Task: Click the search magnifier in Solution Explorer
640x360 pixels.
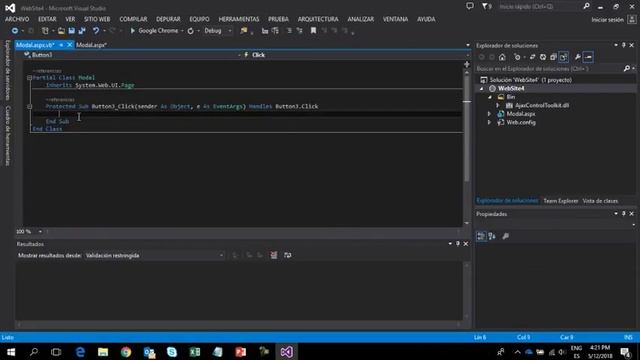Action: pyautogui.click(x=627, y=69)
